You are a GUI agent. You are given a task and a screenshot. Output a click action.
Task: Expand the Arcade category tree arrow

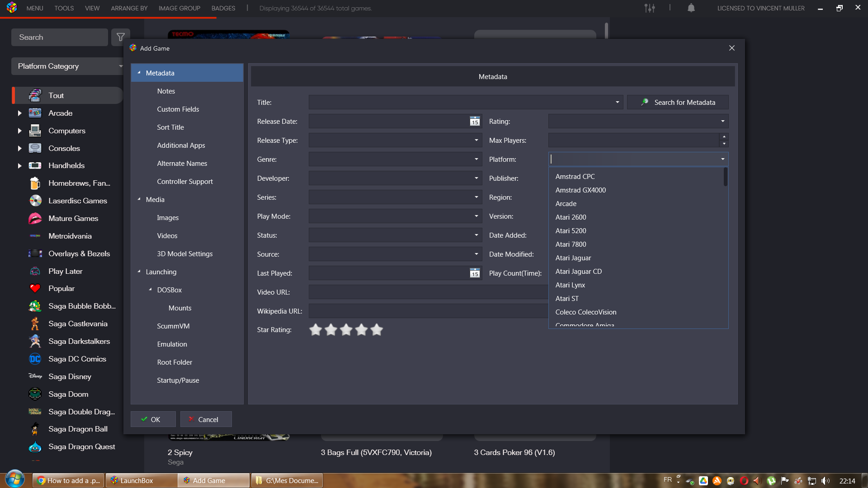coord(19,113)
